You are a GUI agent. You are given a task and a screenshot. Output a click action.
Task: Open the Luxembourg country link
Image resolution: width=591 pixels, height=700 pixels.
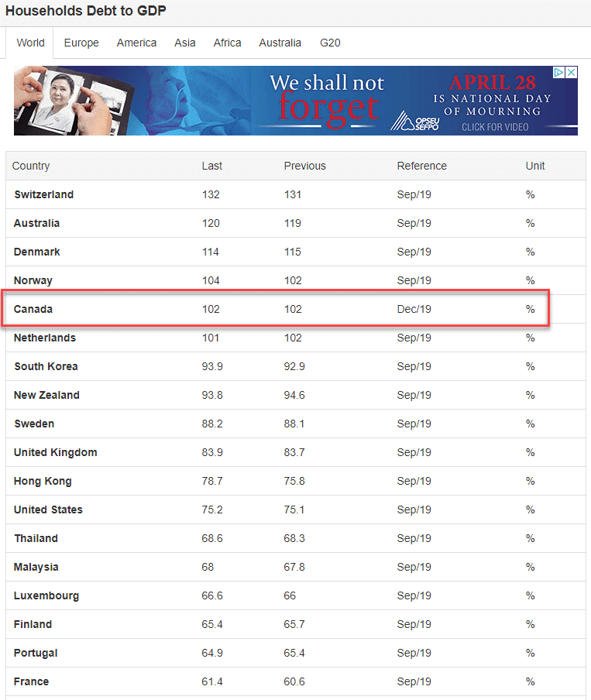pyautogui.click(x=46, y=595)
